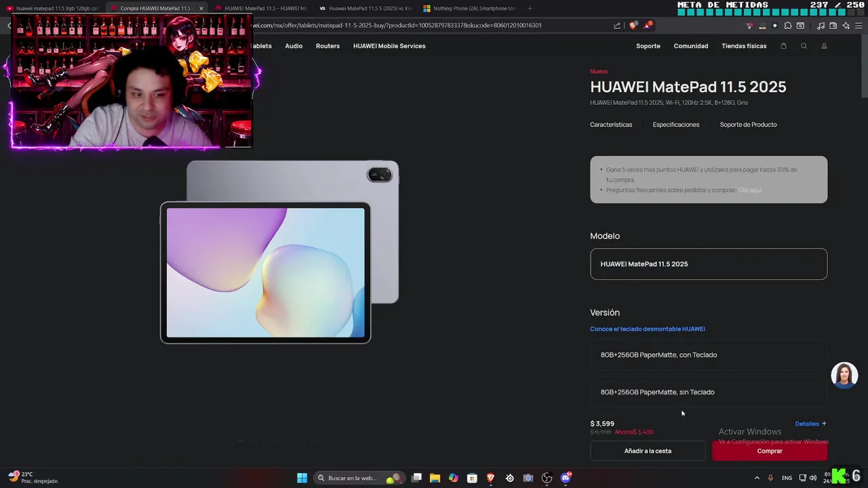Open Brave playlist music note icon
Image resolution: width=868 pixels, height=488 pixels.
(821, 26)
